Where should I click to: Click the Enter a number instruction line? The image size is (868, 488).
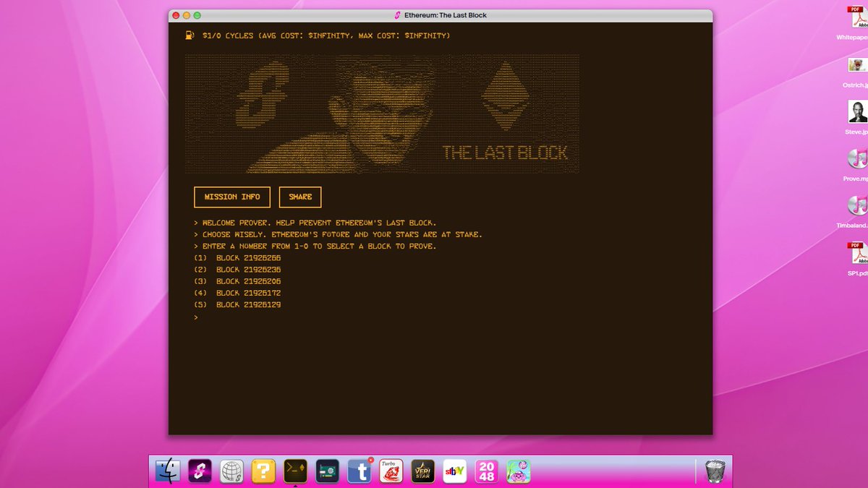click(x=315, y=247)
